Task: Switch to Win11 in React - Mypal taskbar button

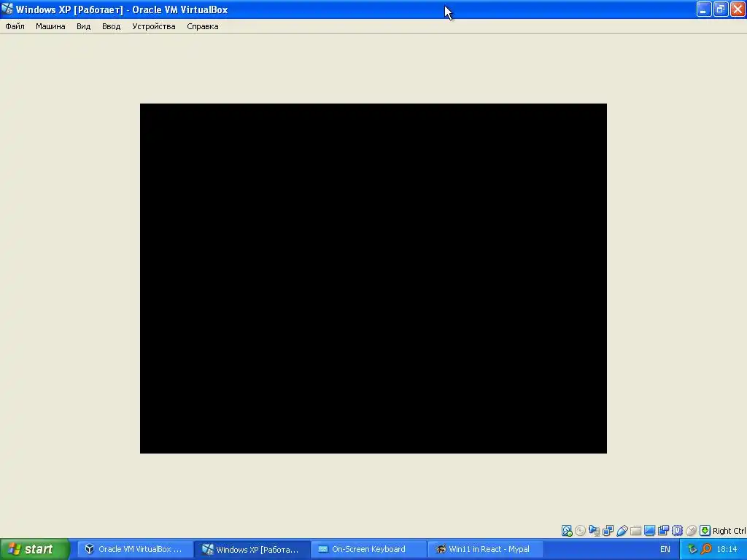Action: click(485, 549)
